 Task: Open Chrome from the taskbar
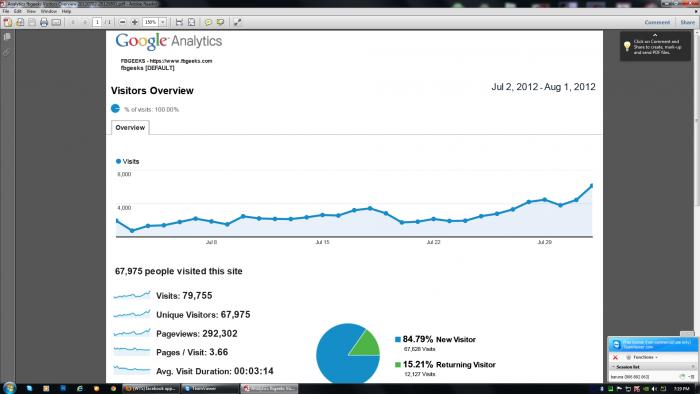[113, 389]
